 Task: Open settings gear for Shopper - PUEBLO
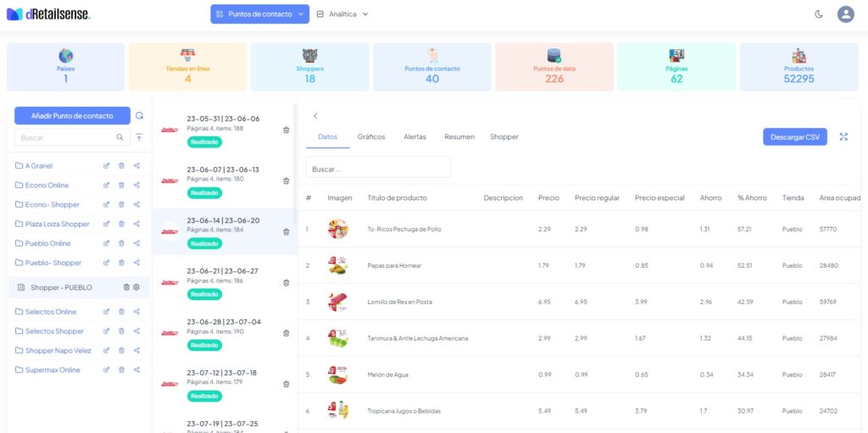(x=136, y=287)
